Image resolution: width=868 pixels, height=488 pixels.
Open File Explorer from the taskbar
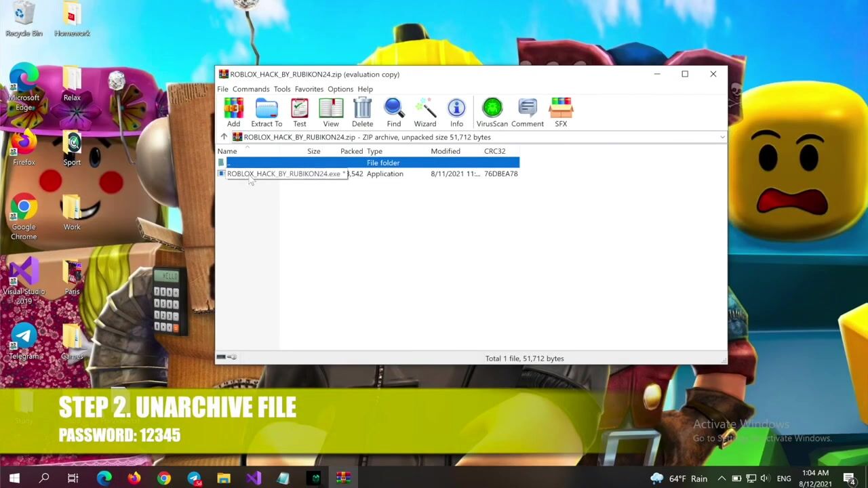point(224,479)
